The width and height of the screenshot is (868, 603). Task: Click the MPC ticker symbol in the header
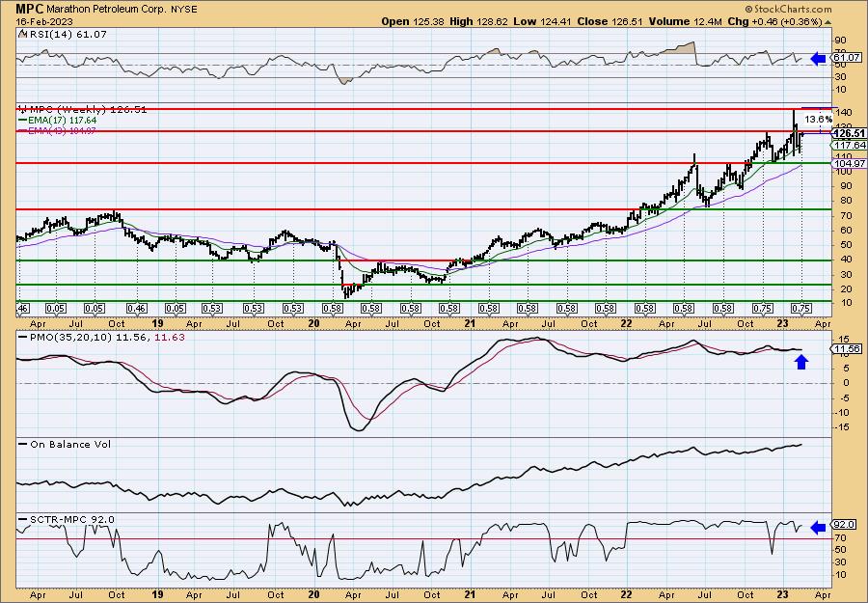coord(30,9)
